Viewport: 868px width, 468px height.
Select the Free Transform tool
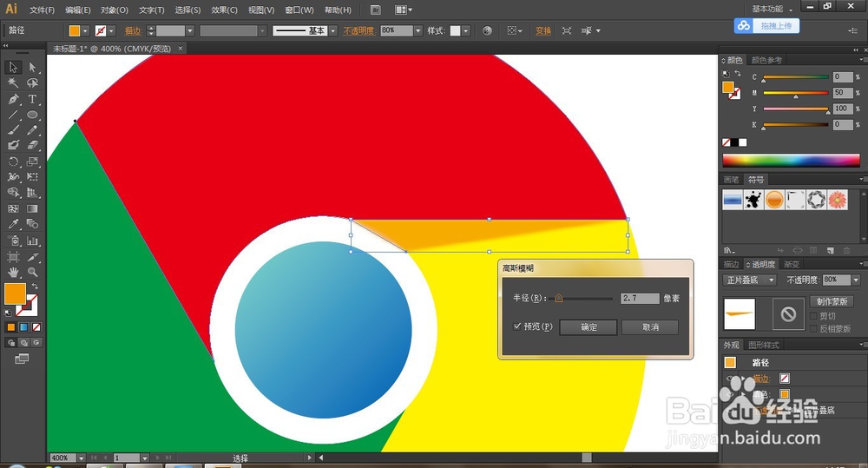pos(32,176)
